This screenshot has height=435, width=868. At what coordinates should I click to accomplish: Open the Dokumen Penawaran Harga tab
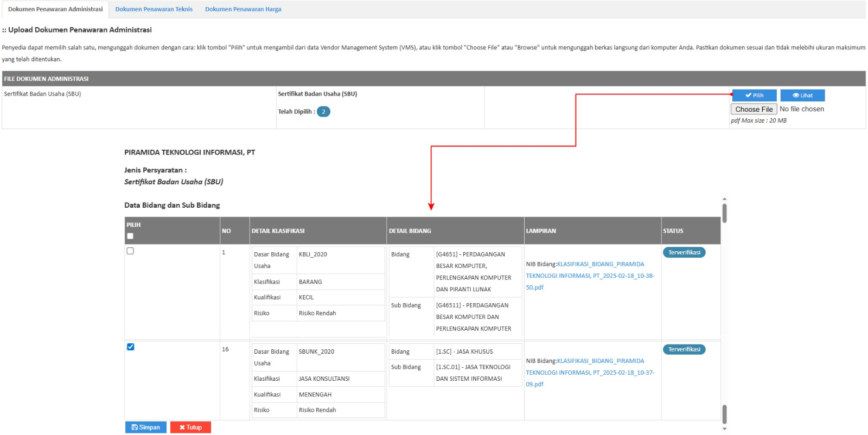(x=243, y=9)
